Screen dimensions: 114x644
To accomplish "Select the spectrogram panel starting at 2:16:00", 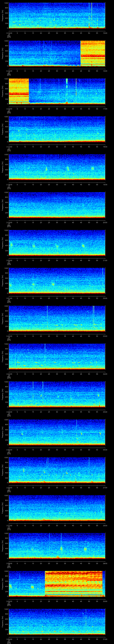I will (57, 91).
